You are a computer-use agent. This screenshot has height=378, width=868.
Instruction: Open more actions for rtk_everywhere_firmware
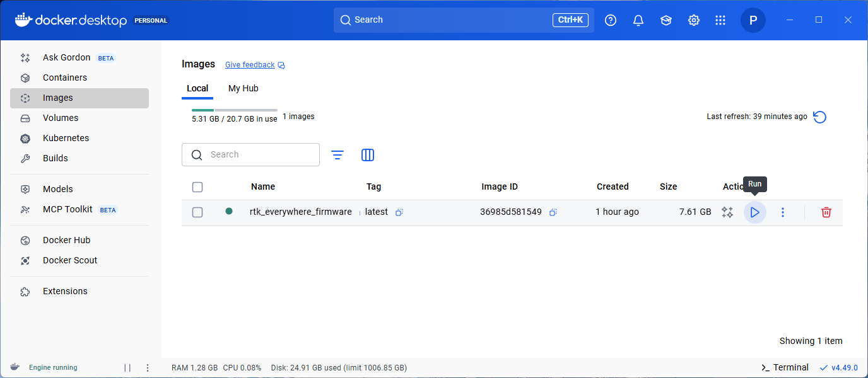pos(782,212)
